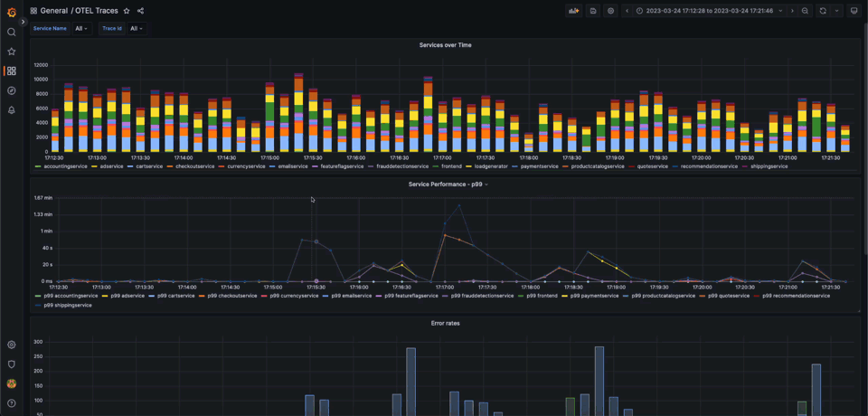Share the OTEL Traces dashboard

click(x=140, y=11)
